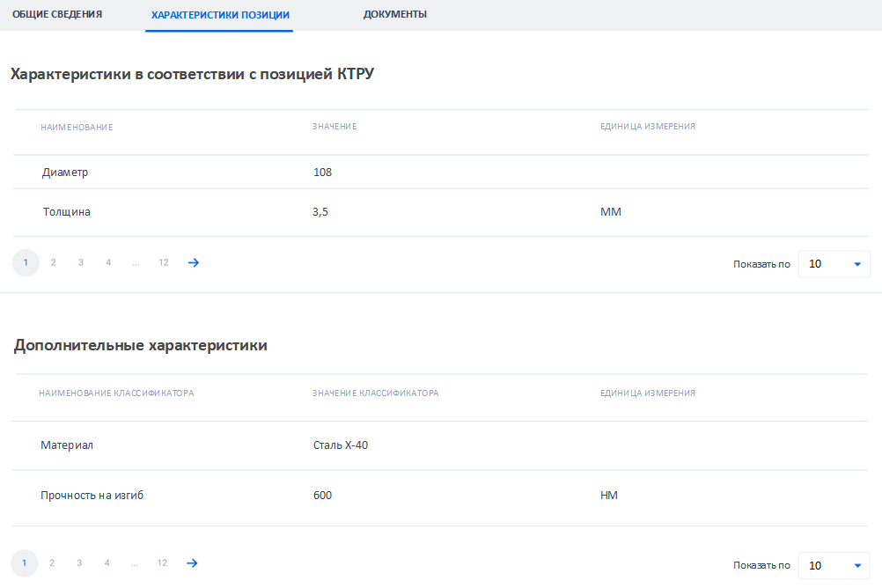Image resolution: width=882 pixels, height=588 pixels.
Task: Go to page 3 in Дополнительные характеристики pagination
Action: point(79,563)
